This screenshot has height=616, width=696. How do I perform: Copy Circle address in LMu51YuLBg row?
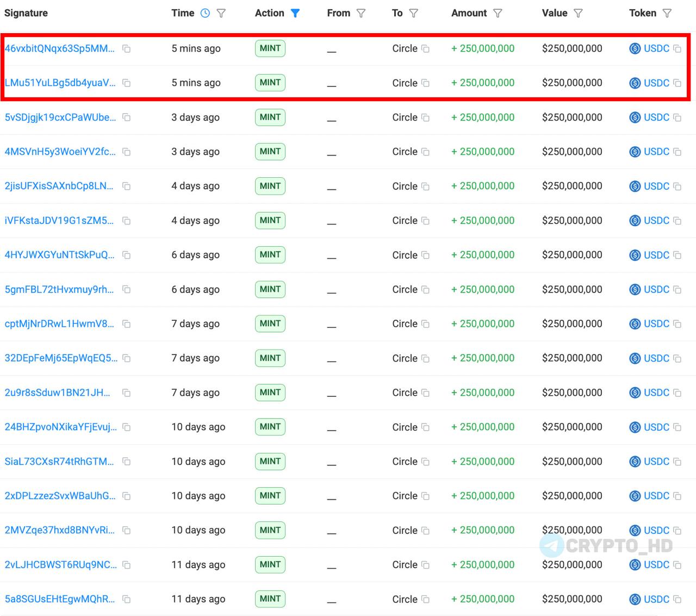425,83
